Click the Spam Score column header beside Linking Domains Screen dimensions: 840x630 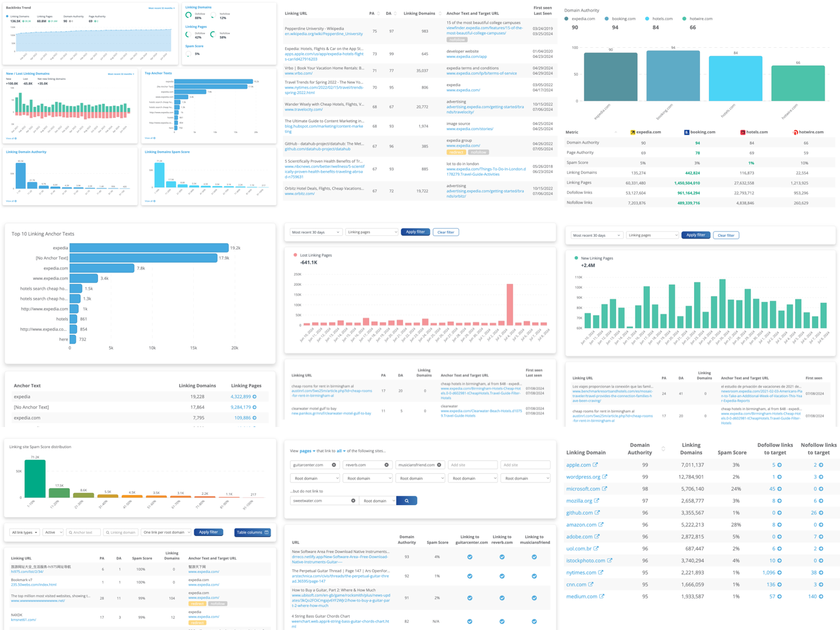point(732,452)
